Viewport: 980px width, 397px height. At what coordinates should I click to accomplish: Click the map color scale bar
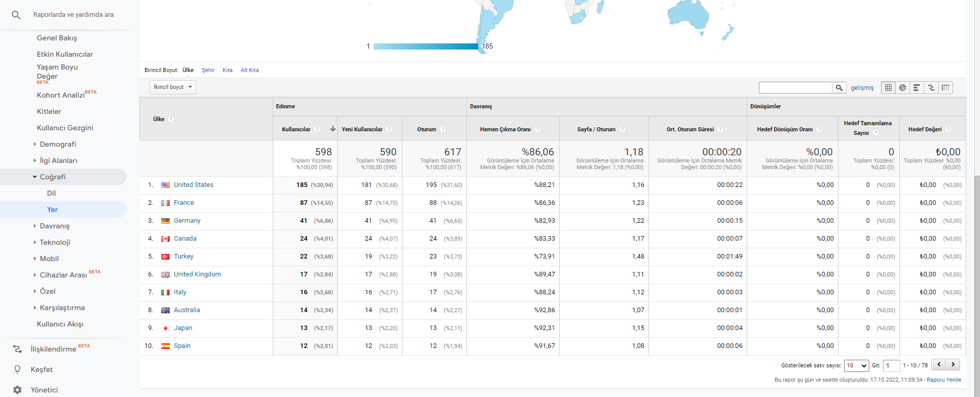click(x=426, y=46)
